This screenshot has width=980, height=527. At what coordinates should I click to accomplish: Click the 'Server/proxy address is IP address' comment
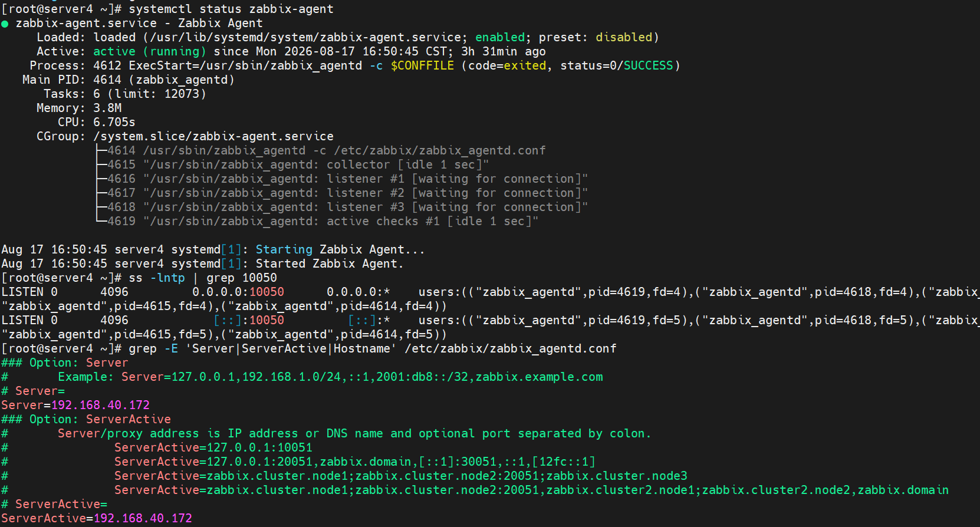[x=326, y=433]
